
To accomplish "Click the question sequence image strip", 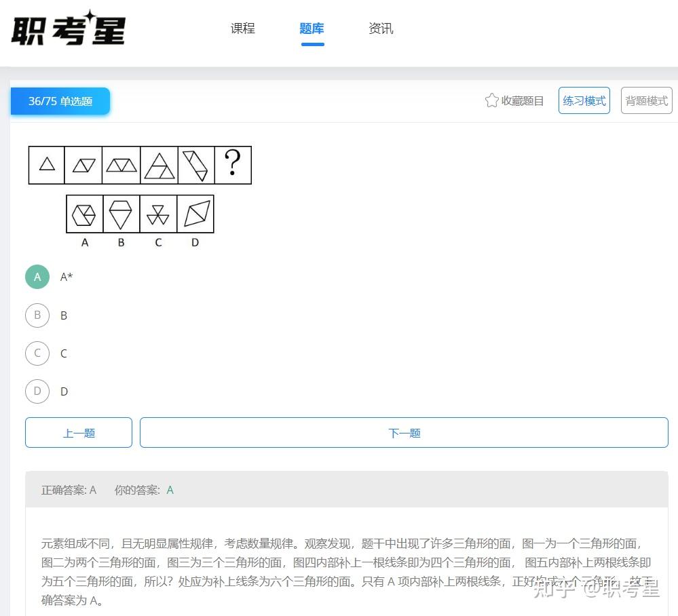I will (139, 164).
